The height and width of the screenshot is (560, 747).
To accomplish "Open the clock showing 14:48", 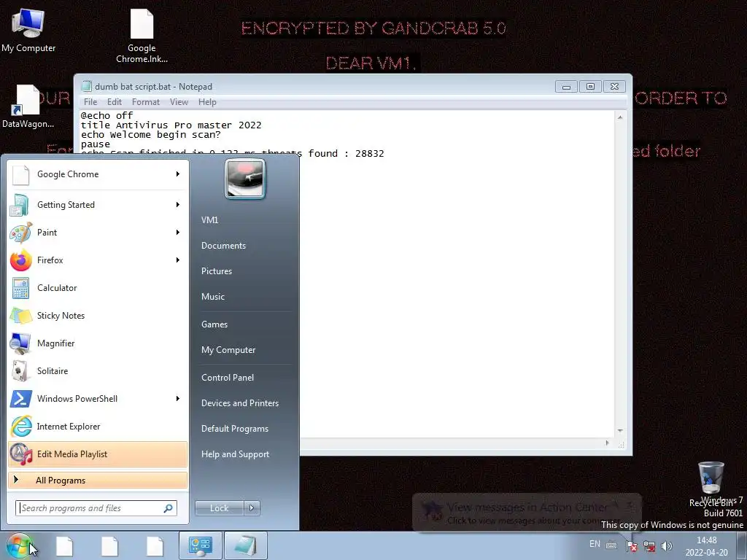I will pos(706,546).
